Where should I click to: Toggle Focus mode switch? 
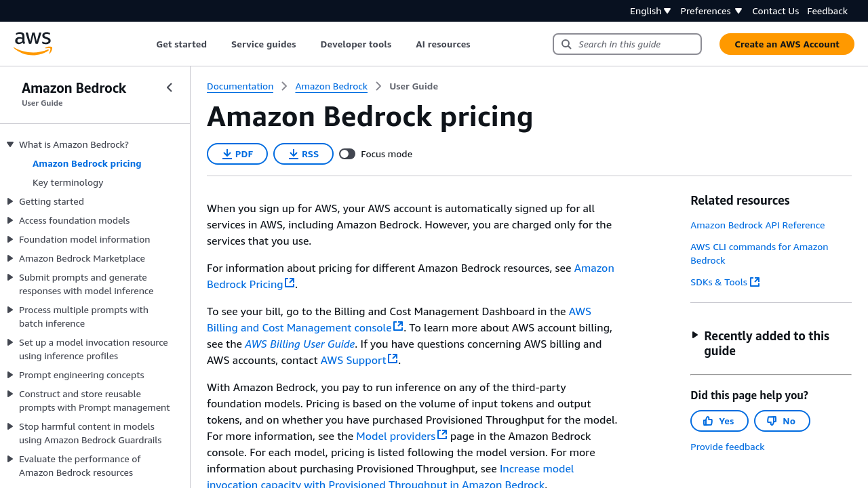(347, 154)
